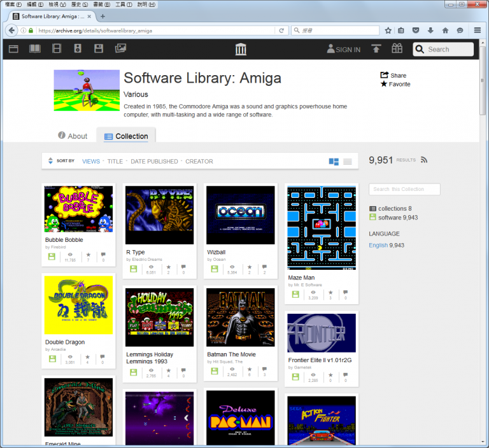Screen dimensions: 489x448
Task: Reload the page with refresh button
Action: click(281, 31)
